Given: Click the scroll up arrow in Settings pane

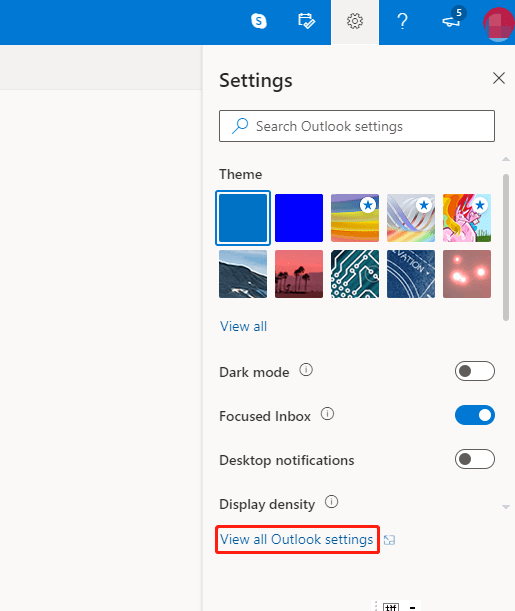Looking at the screenshot, I should point(506,159).
